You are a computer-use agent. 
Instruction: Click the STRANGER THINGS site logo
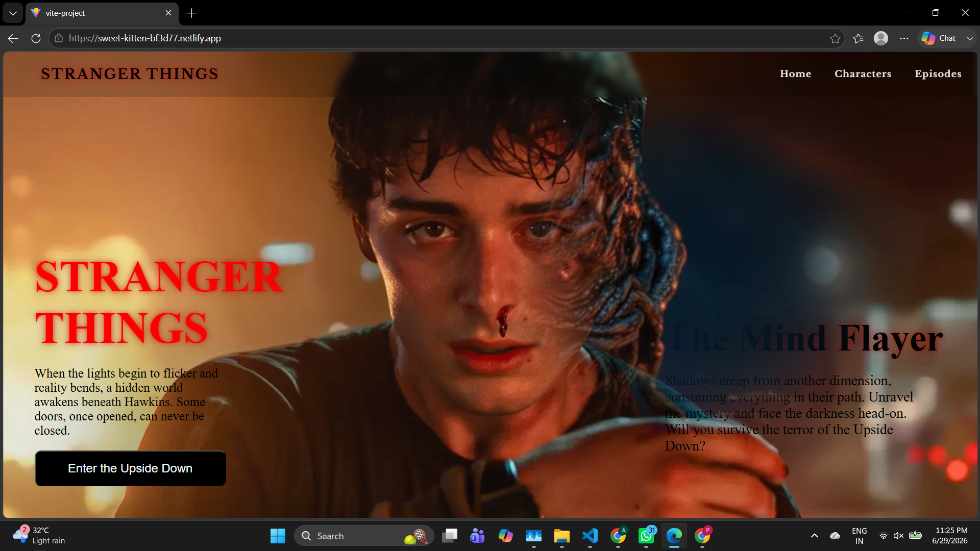[130, 74]
